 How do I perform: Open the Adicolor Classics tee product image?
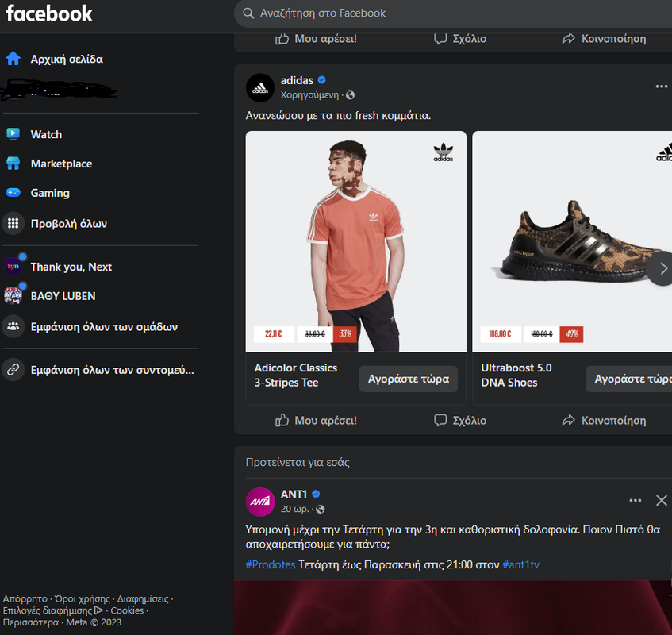[355, 241]
